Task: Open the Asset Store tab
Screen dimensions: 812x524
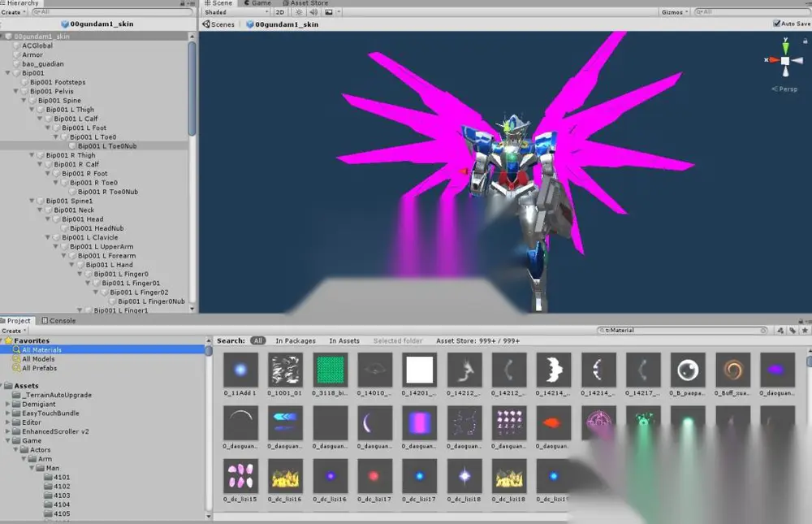Action: point(305,3)
